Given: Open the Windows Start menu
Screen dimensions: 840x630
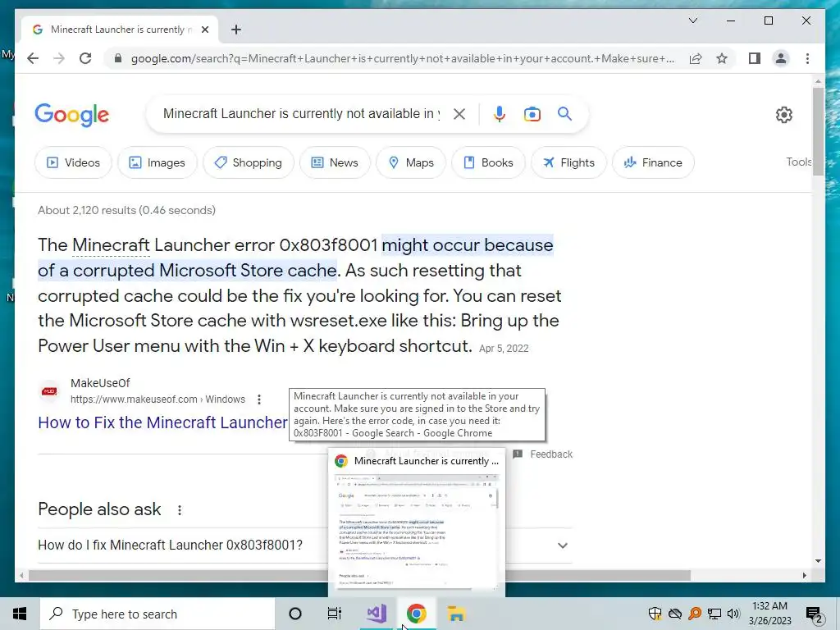Looking at the screenshot, I should 20,614.
